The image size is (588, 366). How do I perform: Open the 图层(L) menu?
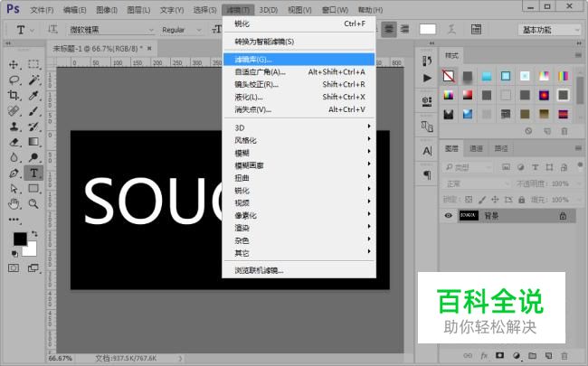point(138,10)
